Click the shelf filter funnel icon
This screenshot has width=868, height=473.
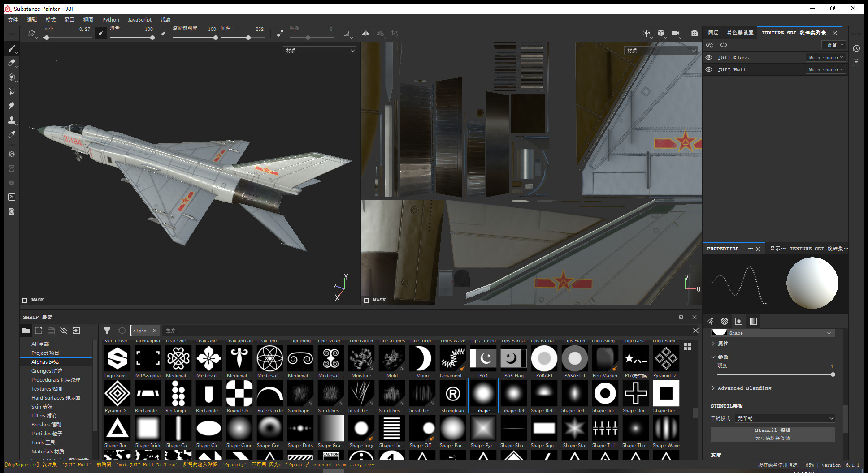(x=107, y=331)
